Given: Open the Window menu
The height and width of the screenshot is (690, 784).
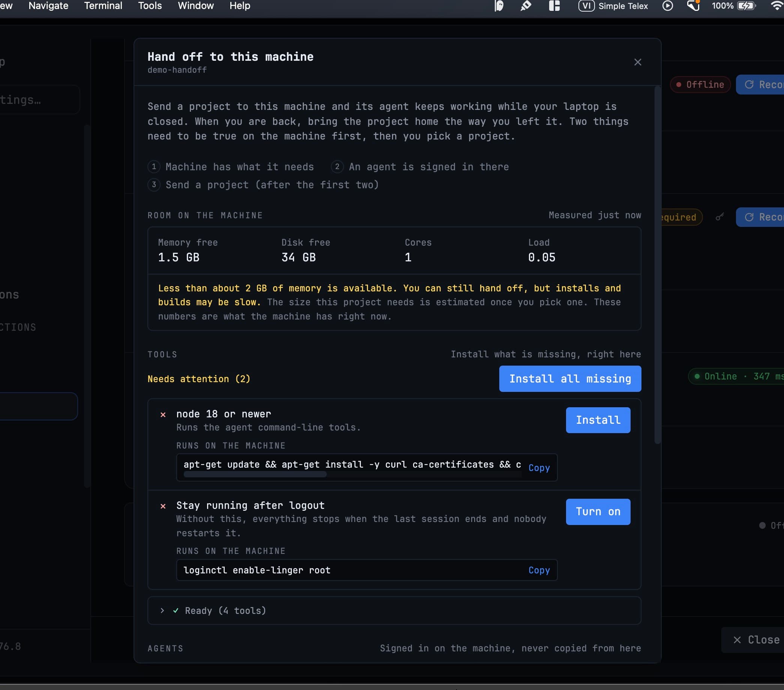Looking at the screenshot, I should pyautogui.click(x=195, y=6).
